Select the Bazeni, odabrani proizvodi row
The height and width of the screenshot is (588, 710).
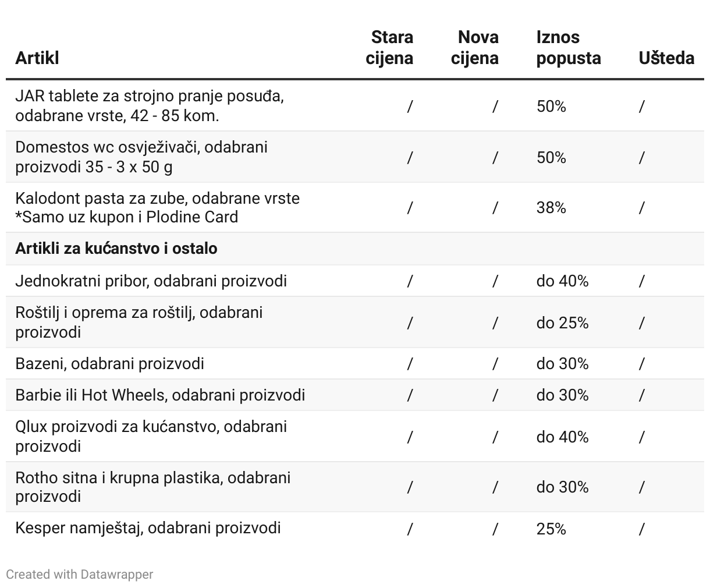(x=110, y=364)
